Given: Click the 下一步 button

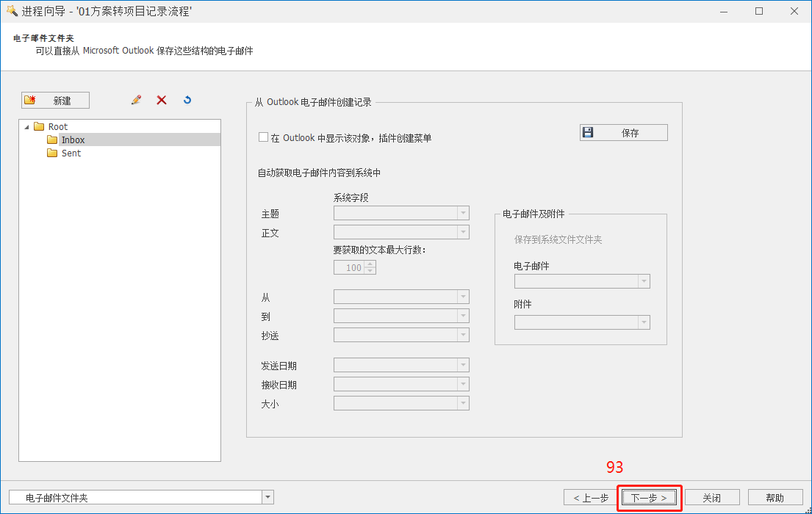Looking at the screenshot, I should (x=648, y=497).
